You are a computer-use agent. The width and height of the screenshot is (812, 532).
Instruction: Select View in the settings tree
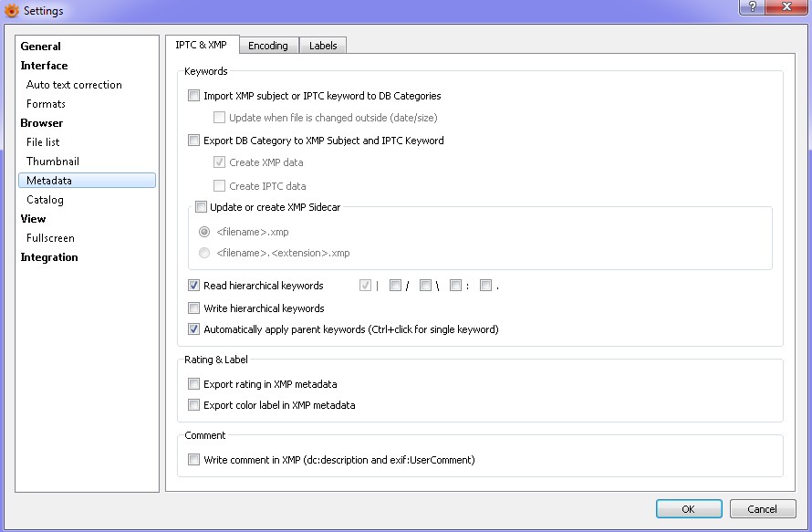coord(33,219)
